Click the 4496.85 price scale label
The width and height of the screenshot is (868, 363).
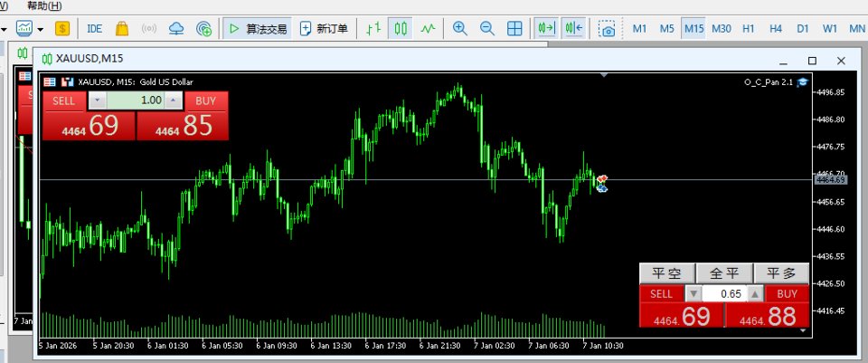click(831, 92)
